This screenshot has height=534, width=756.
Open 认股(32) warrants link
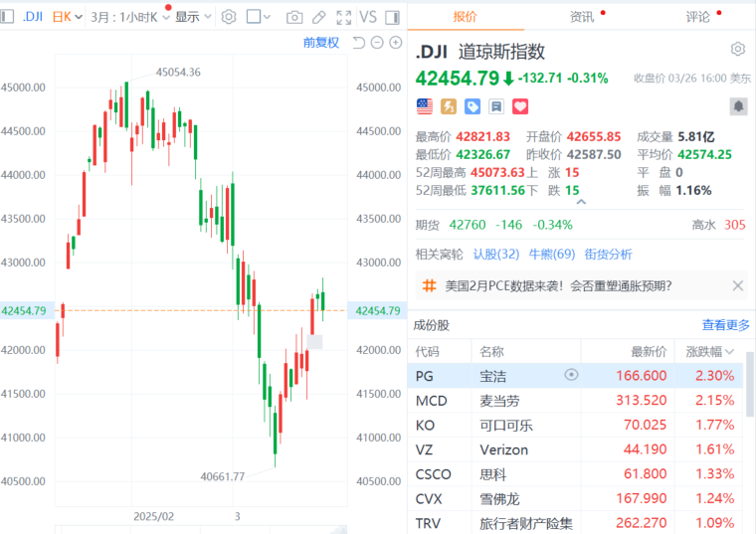click(x=496, y=254)
